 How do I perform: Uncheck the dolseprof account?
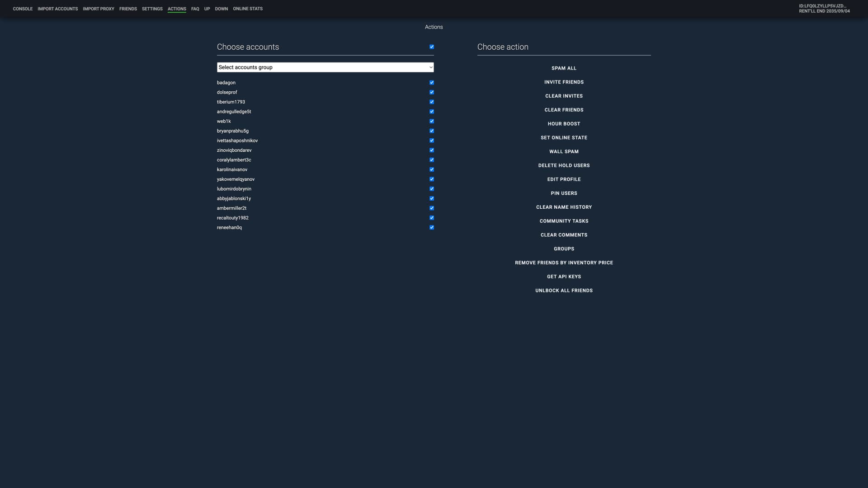point(432,92)
